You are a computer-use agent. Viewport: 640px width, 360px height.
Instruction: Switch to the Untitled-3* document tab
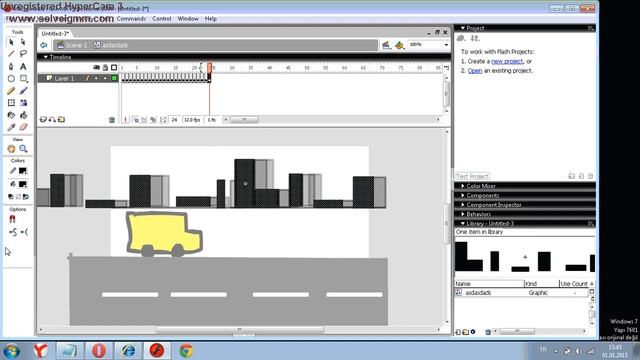55,33
